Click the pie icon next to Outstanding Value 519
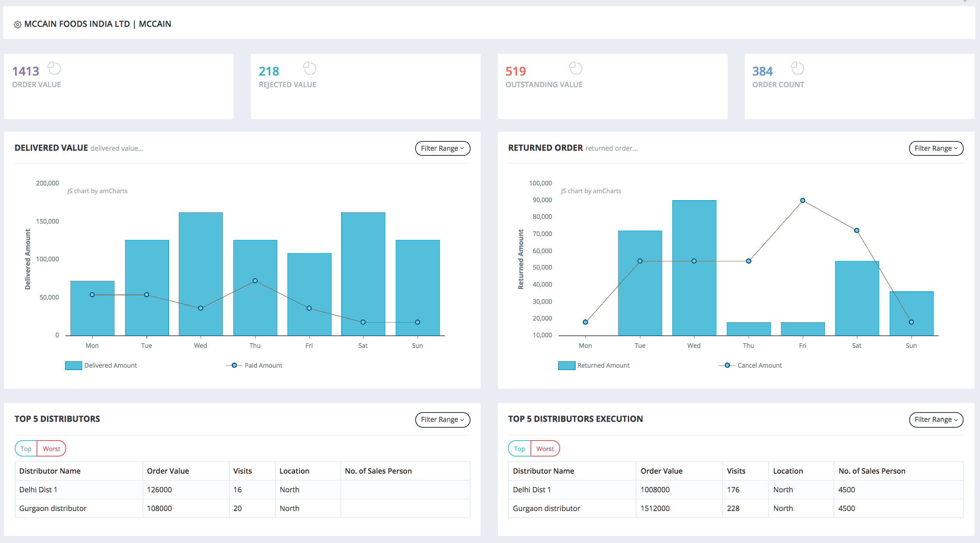This screenshot has width=980, height=543. point(575,68)
